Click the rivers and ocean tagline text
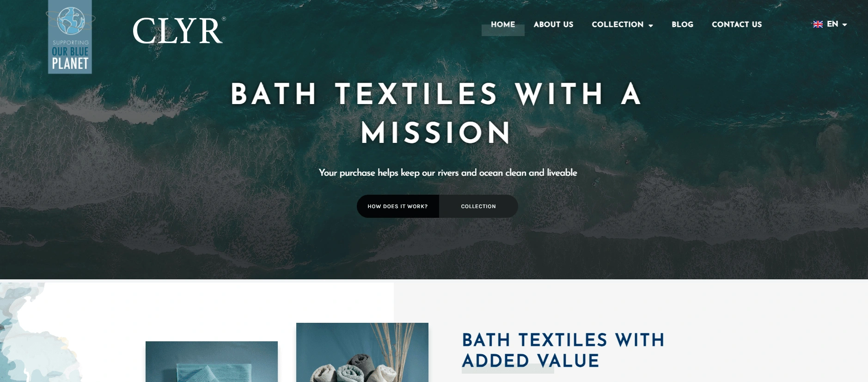Screen dimensions: 868x382 coord(448,173)
